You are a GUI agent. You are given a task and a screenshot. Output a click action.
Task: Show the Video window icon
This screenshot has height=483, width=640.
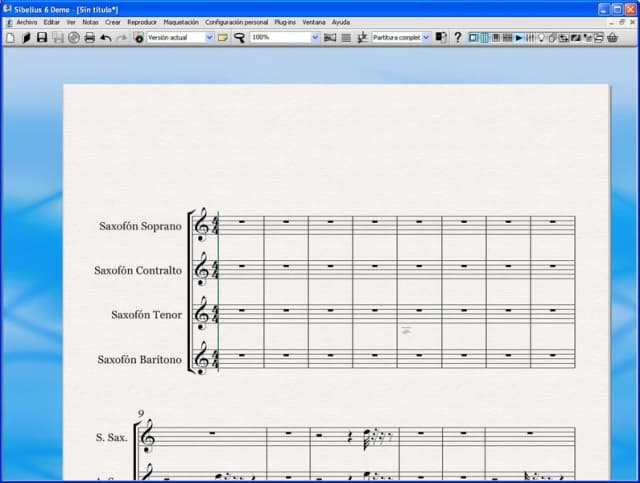click(x=576, y=38)
